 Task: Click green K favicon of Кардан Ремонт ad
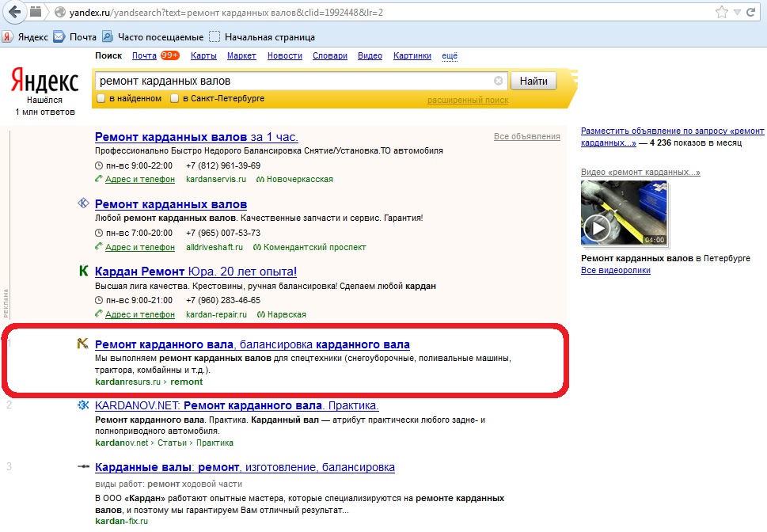coord(84,271)
